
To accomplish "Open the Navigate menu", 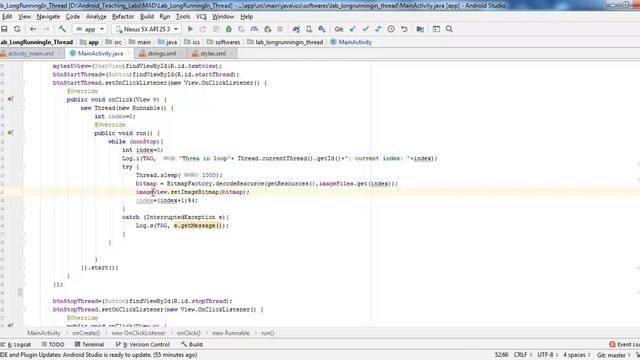I will 48,16.
